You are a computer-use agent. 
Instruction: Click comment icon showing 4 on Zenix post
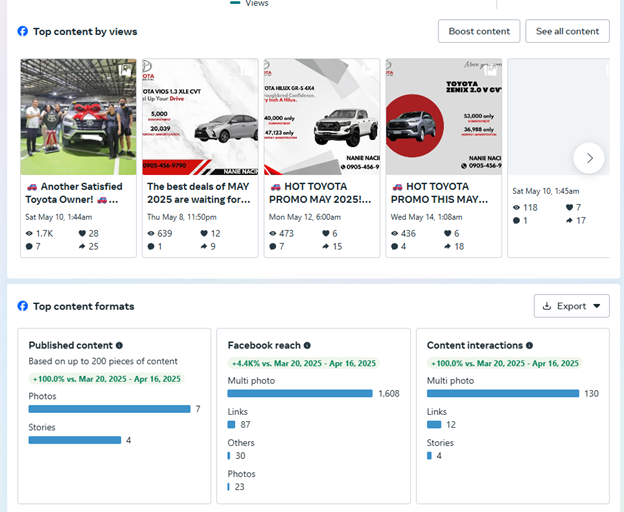click(x=394, y=247)
